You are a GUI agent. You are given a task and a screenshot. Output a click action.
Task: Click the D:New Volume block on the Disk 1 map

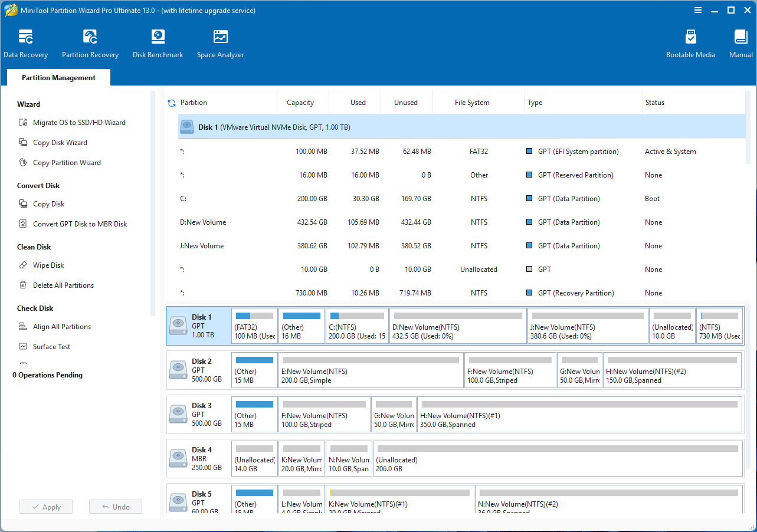pos(458,326)
